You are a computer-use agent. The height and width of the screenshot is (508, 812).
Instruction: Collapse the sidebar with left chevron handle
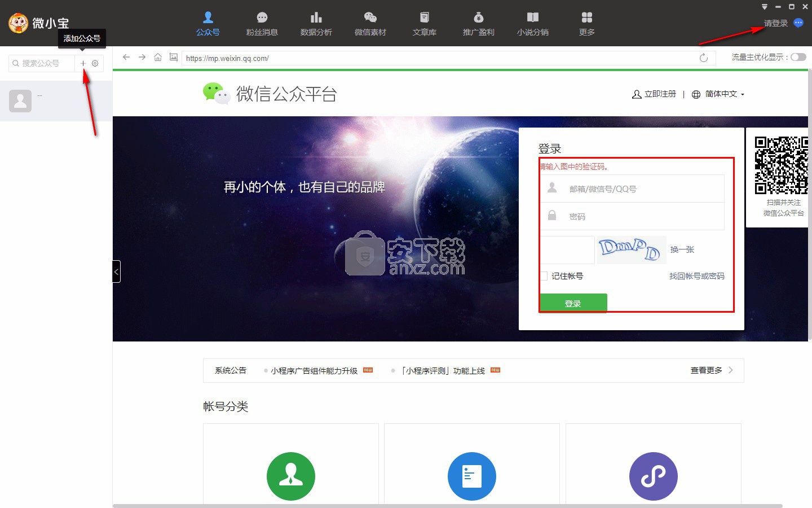116,271
